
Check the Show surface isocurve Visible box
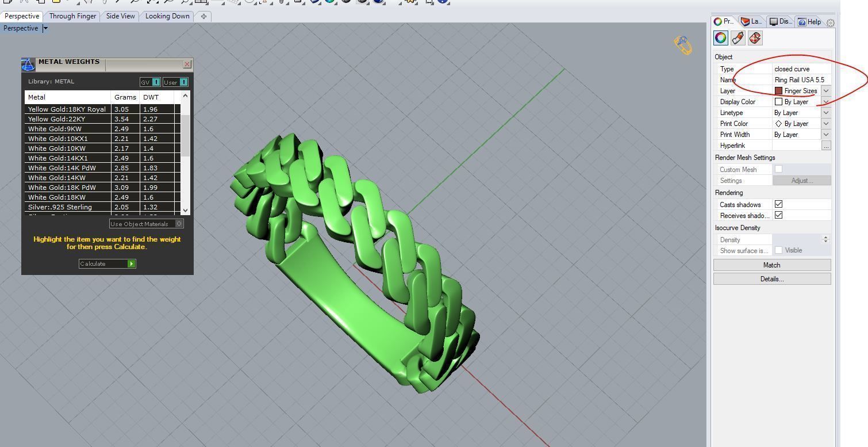778,250
